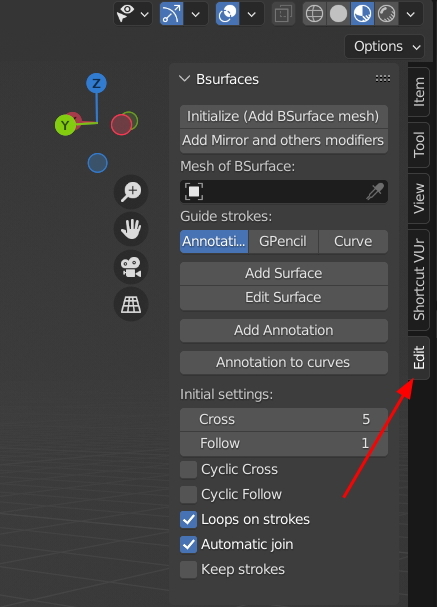This screenshot has height=607, width=437.
Task: Click the Cross value slider field
Action: click(x=284, y=419)
